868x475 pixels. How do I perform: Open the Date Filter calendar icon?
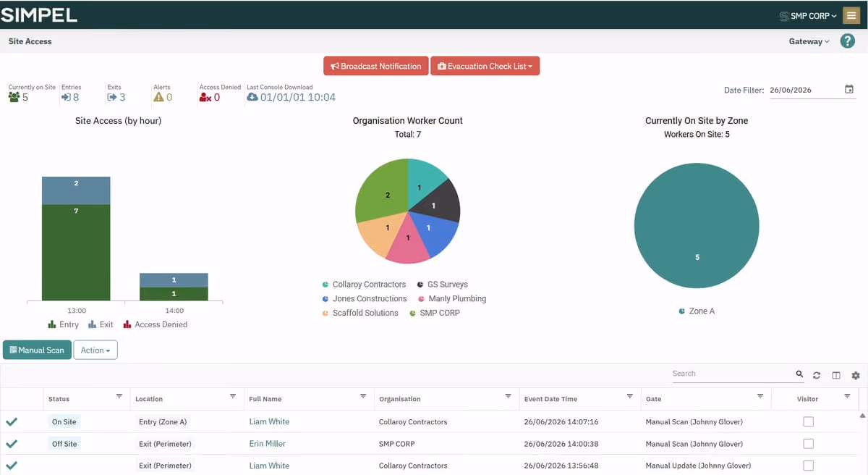tap(849, 90)
